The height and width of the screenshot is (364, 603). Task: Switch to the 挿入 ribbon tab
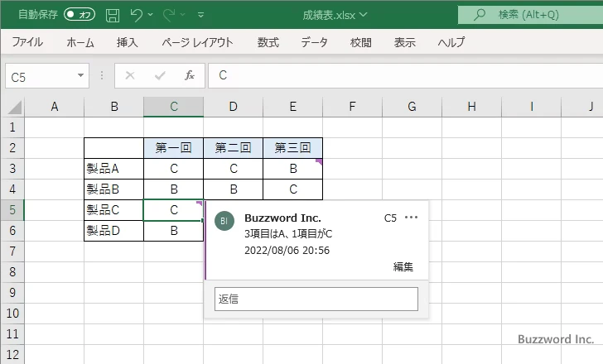(128, 42)
